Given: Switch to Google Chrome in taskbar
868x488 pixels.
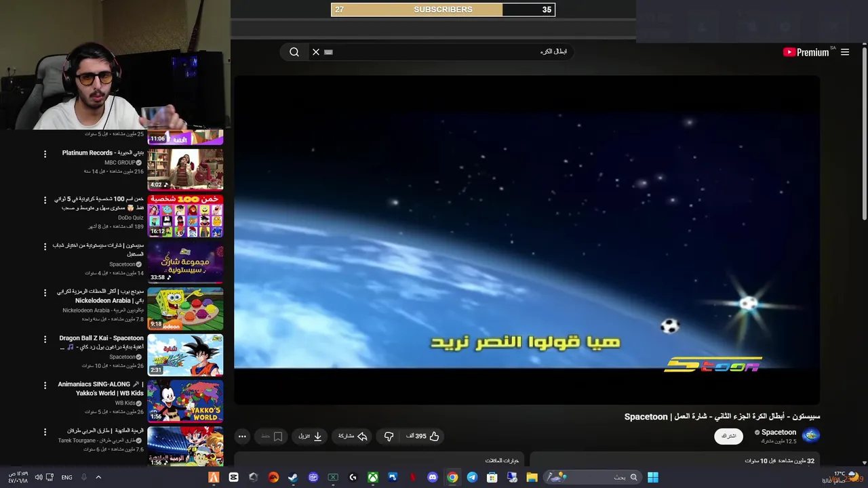Looking at the screenshot, I should coord(452,477).
